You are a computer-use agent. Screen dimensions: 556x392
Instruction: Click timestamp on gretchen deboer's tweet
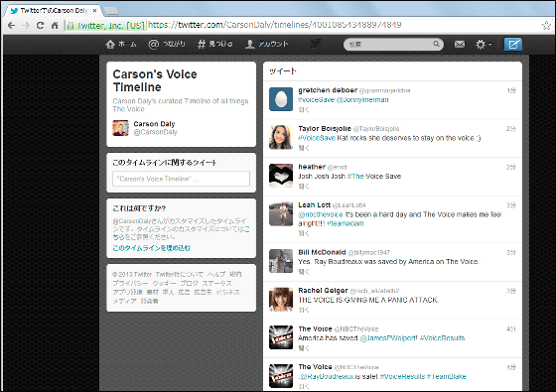511,90
